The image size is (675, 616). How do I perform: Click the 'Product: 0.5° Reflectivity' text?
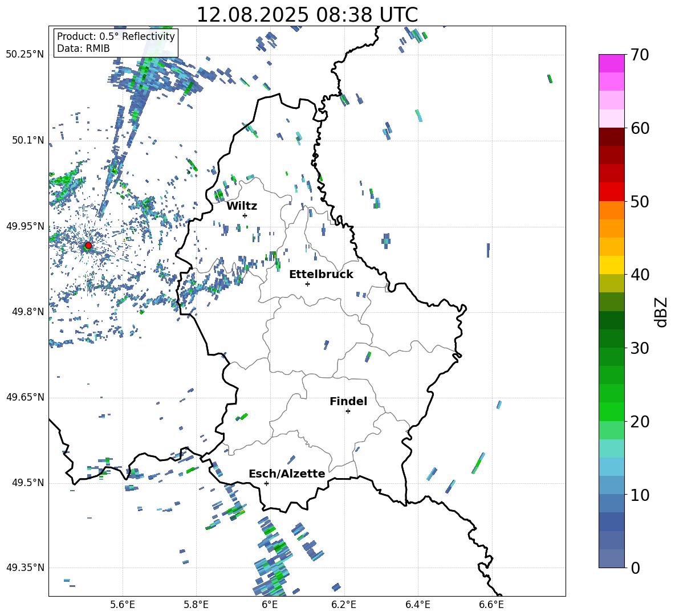click(116, 36)
